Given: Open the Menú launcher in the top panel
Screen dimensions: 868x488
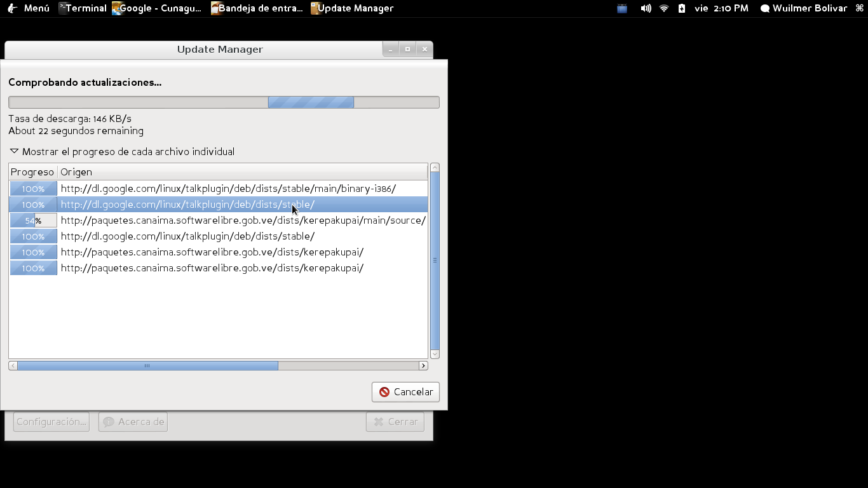Looking at the screenshot, I should [28, 8].
